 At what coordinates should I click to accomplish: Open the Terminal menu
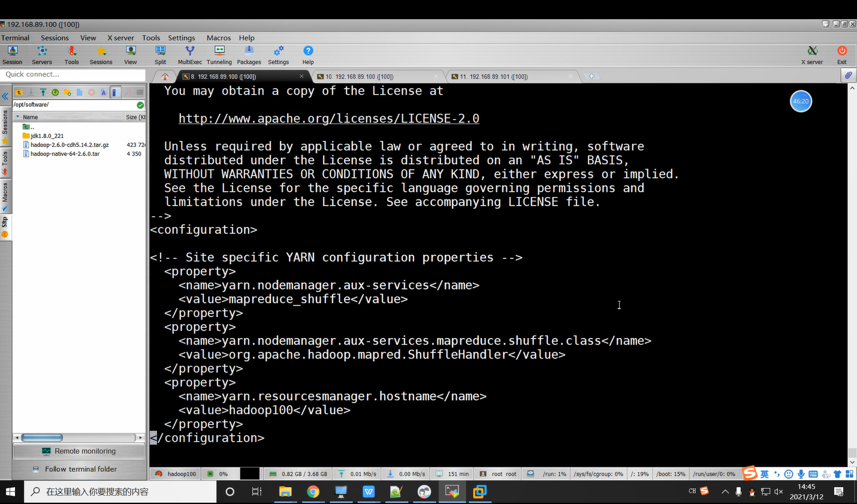point(15,38)
